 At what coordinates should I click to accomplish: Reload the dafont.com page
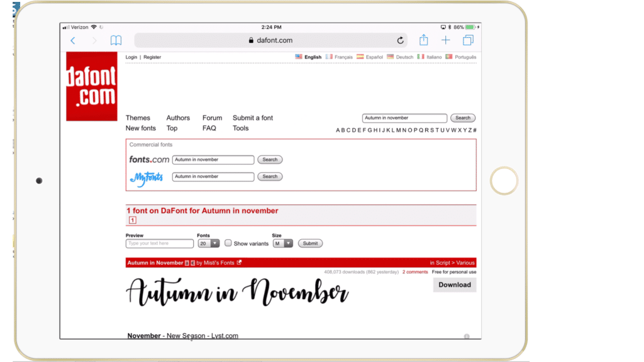point(400,40)
